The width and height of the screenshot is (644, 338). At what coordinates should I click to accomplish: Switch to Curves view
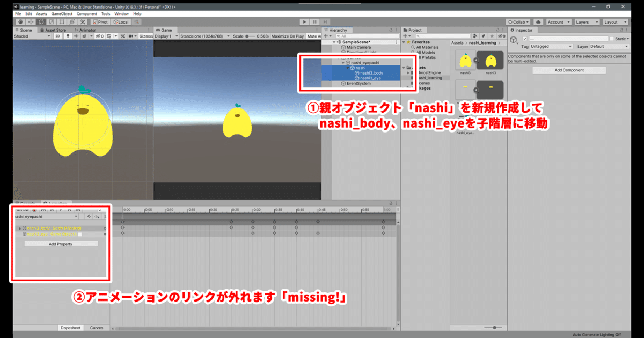pyautogui.click(x=97, y=327)
